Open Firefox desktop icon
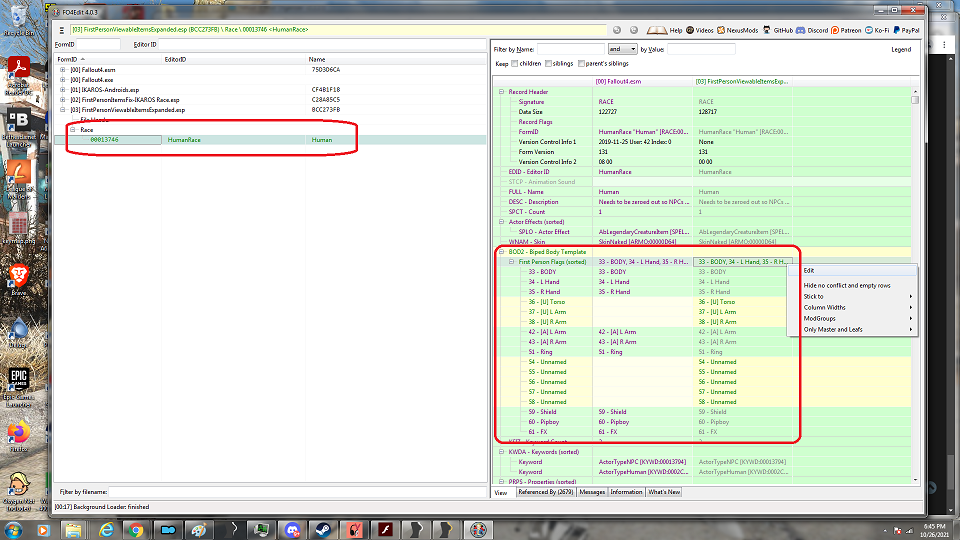The height and width of the screenshot is (540, 960). pos(18,437)
